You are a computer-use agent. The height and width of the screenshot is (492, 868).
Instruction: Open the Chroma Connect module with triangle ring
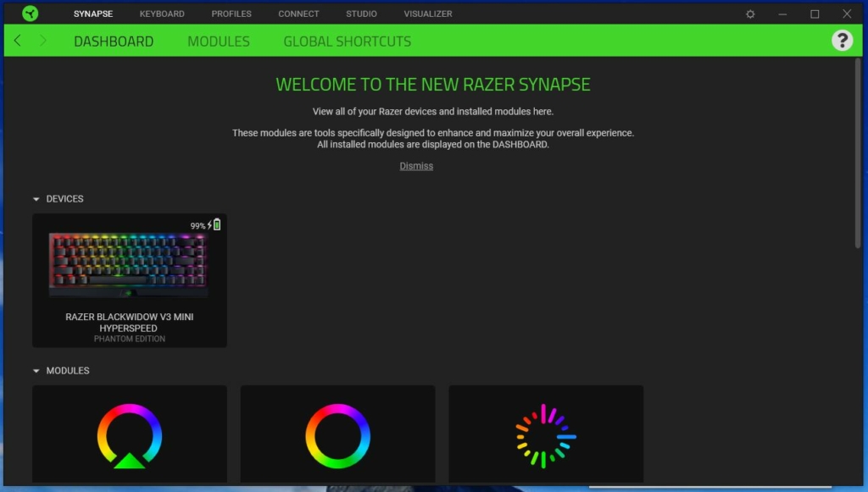coord(130,434)
